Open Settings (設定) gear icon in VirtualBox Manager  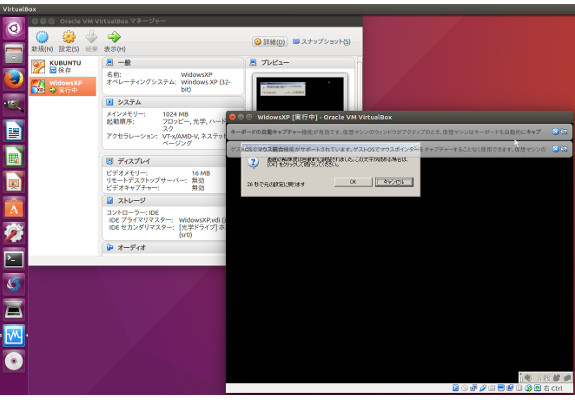pos(69,37)
